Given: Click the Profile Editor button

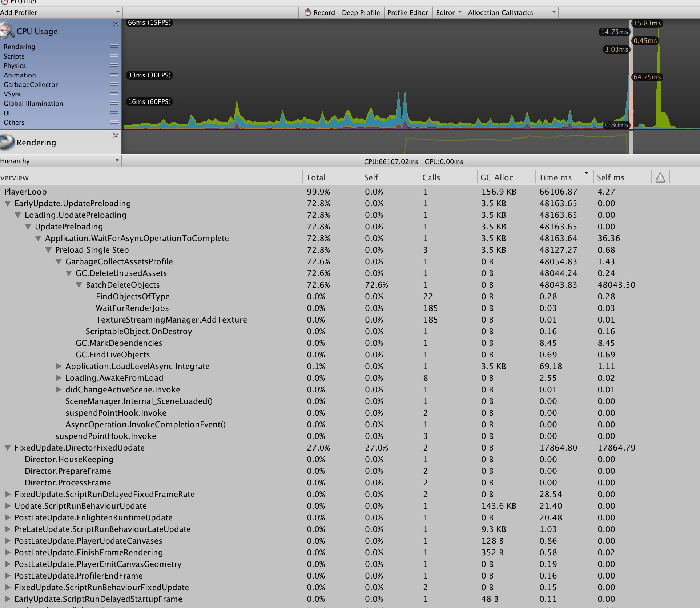Looking at the screenshot, I should (x=407, y=12).
